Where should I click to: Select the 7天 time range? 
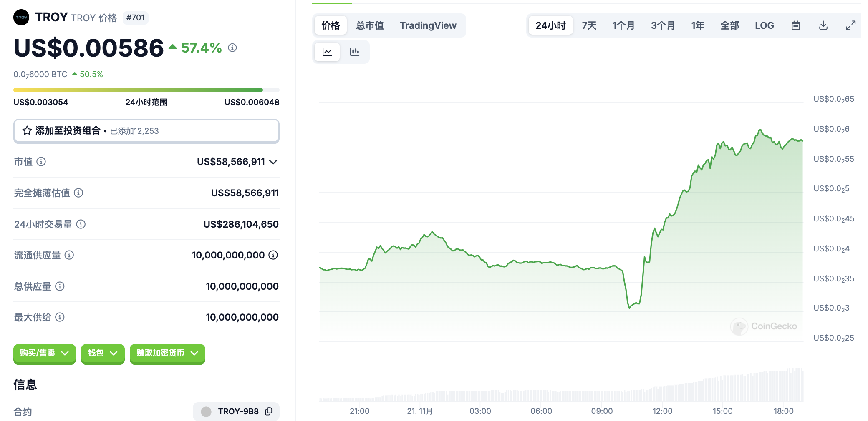pos(589,26)
